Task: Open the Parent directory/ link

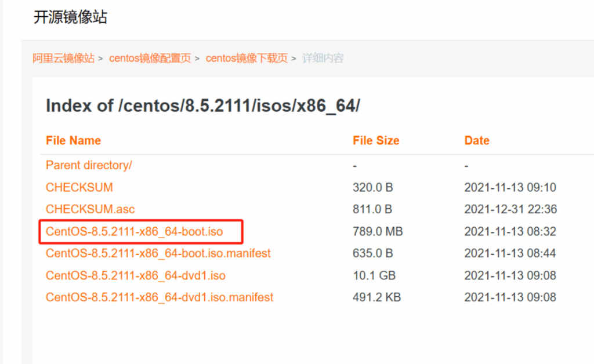Action: (89, 165)
